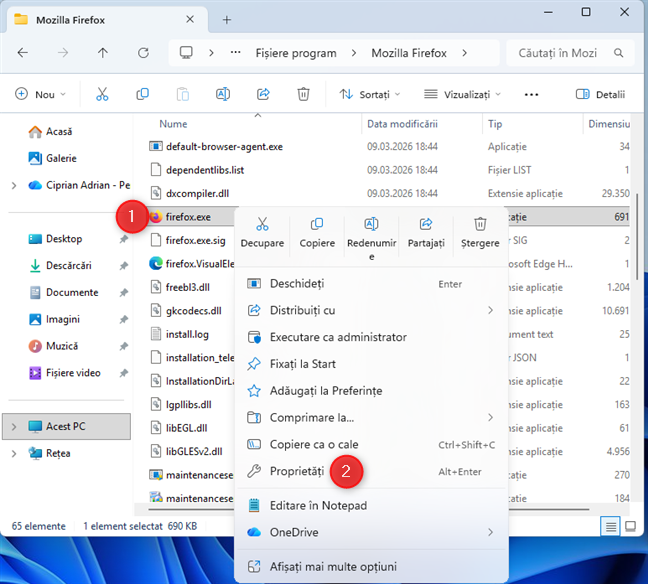The image size is (648, 584).
Task: Select the default-browser-agent.exe file
Action: click(x=216, y=147)
